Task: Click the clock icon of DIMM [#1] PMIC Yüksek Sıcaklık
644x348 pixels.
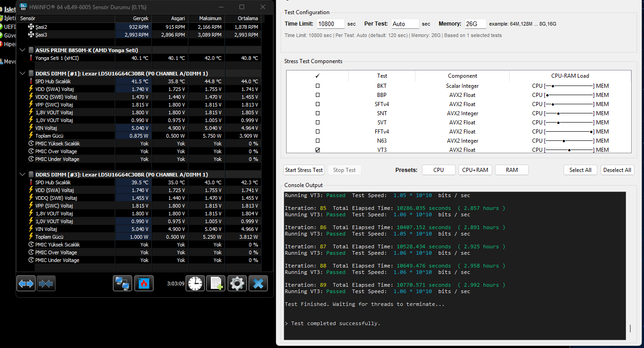Action: point(31,144)
